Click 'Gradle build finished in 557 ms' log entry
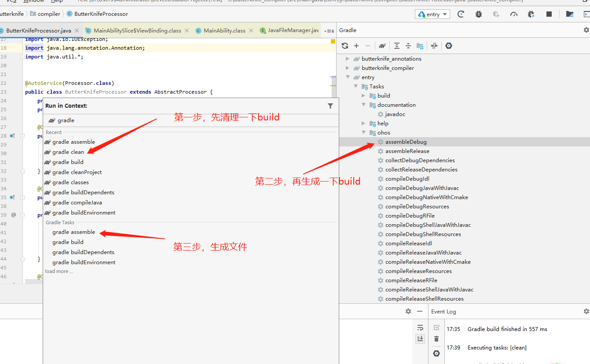590x364 pixels. (507, 329)
